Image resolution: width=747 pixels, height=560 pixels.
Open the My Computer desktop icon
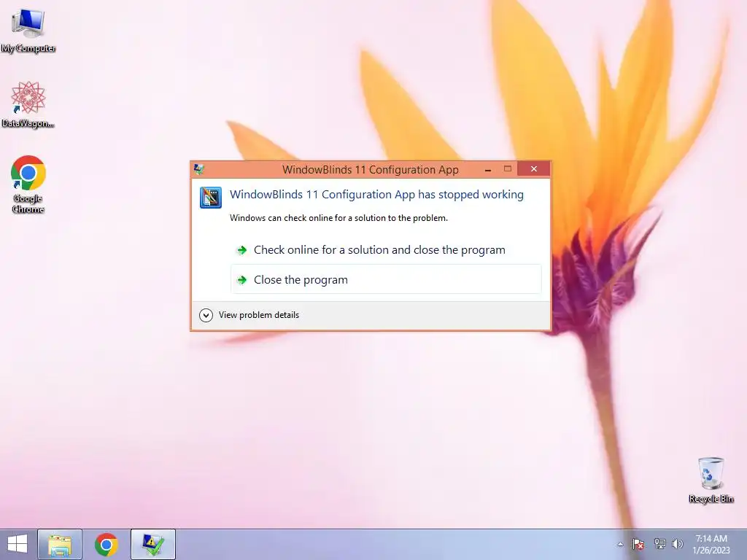pyautogui.click(x=28, y=31)
